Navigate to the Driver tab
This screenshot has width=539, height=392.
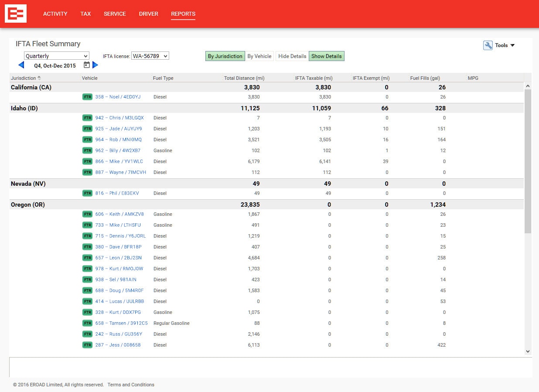[x=148, y=14]
